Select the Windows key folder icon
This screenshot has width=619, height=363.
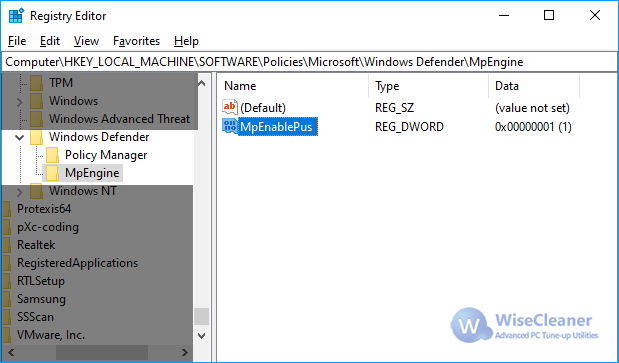pos(37,101)
